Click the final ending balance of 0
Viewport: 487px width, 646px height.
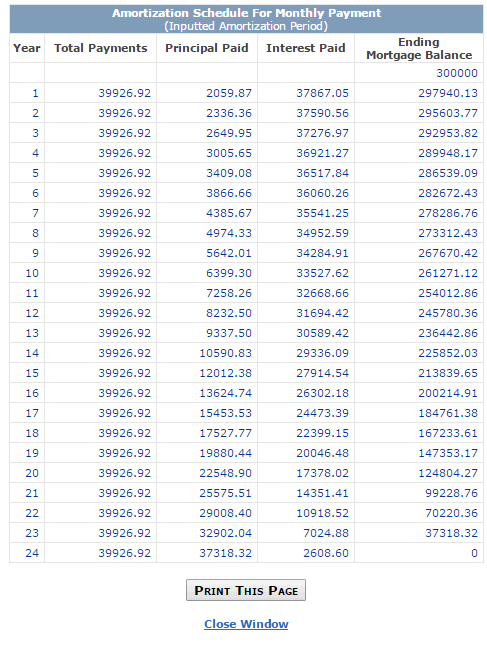point(419,553)
